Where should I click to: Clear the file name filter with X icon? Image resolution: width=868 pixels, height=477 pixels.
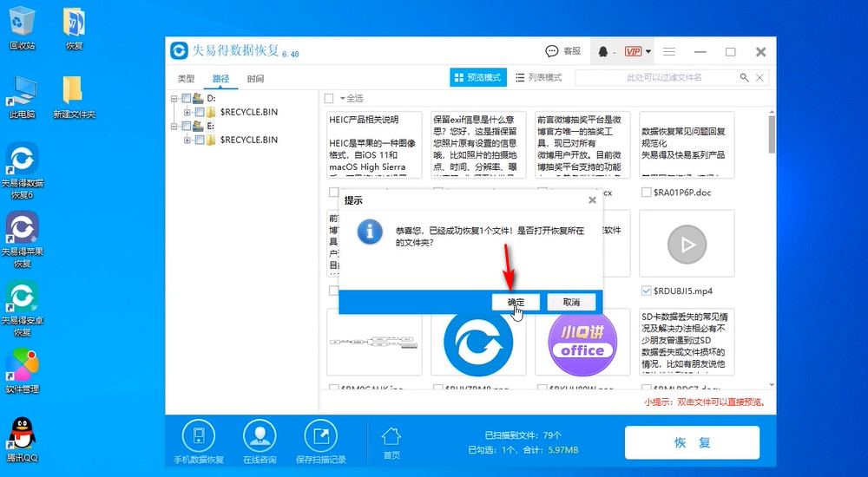click(760, 77)
